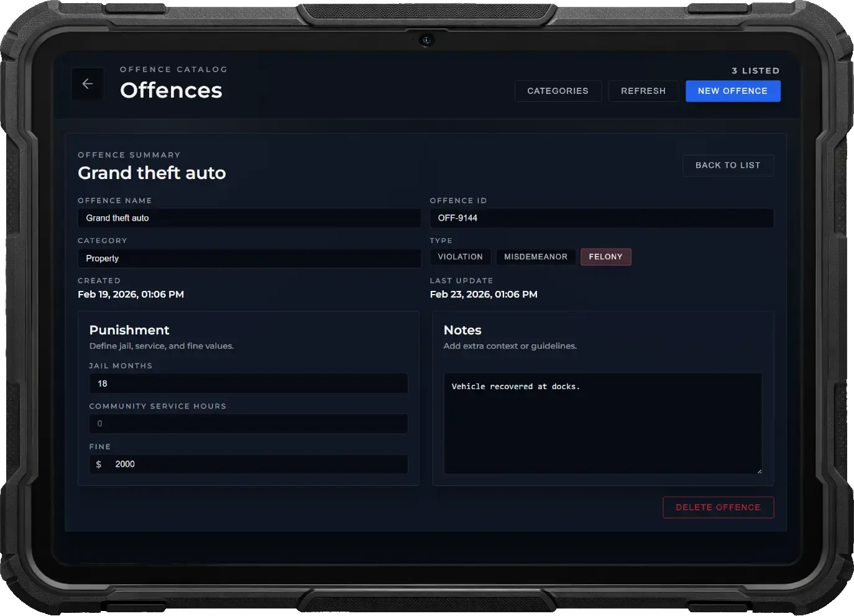
Task: Click the Community Service Hours input
Action: pos(249,423)
